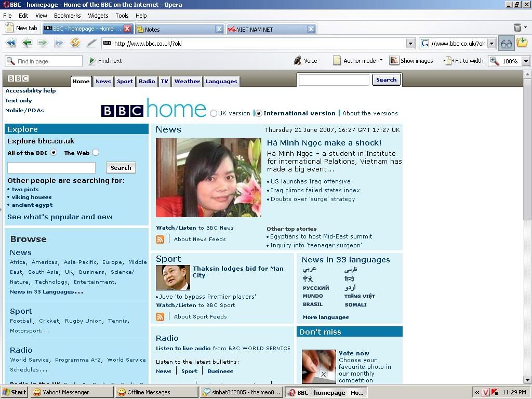
Task: Activate the Voice feature
Action: click(x=305, y=60)
